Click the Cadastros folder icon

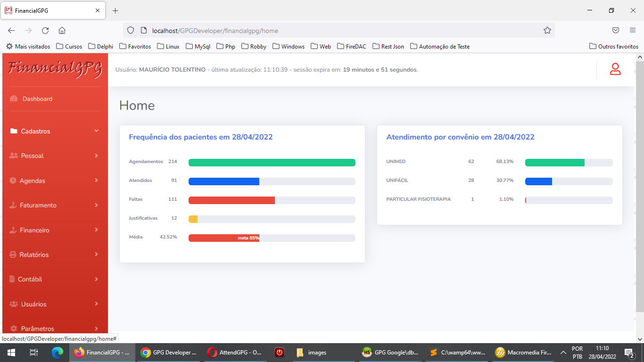14,132
